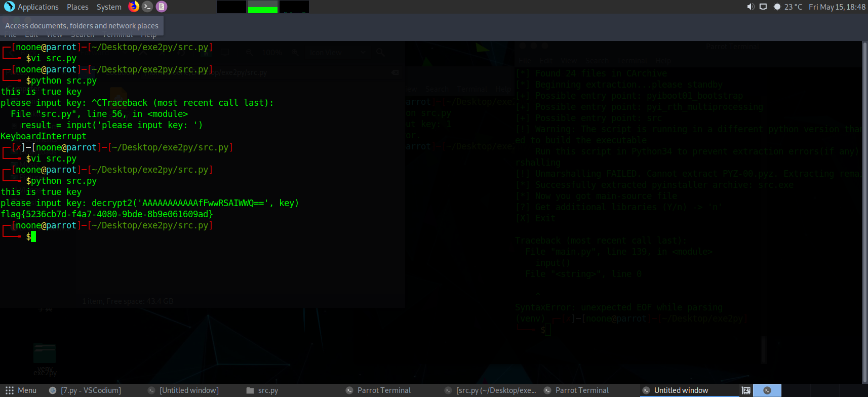
Task: Open Search menu in background Parrot Terminal
Action: coord(598,61)
